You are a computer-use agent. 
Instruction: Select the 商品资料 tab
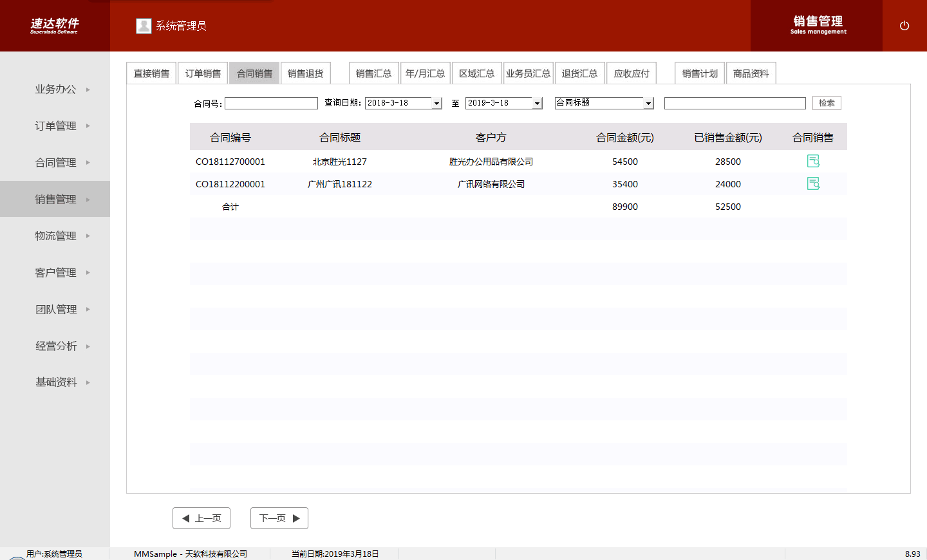(x=751, y=73)
